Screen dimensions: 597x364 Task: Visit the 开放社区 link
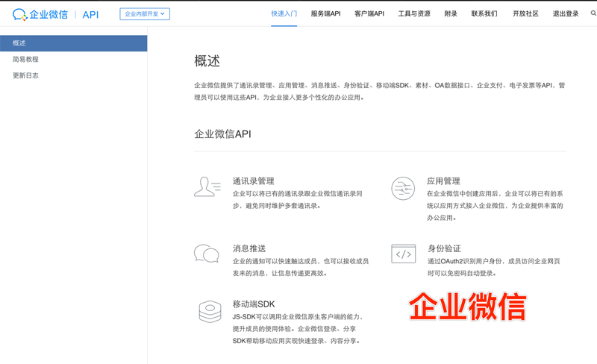[525, 13]
